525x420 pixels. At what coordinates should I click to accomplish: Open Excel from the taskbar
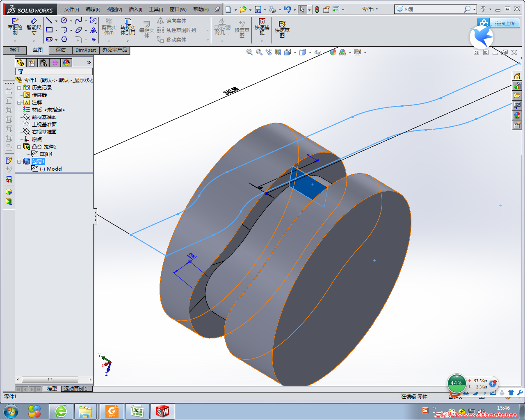point(137,411)
